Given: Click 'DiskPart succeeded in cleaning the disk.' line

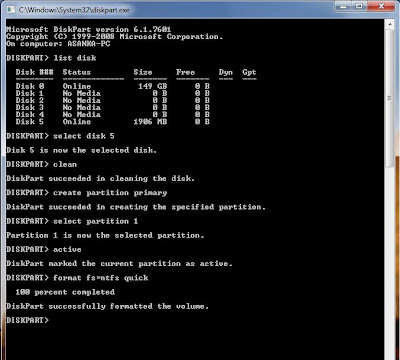Looking at the screenshot, I should (100, 179).
